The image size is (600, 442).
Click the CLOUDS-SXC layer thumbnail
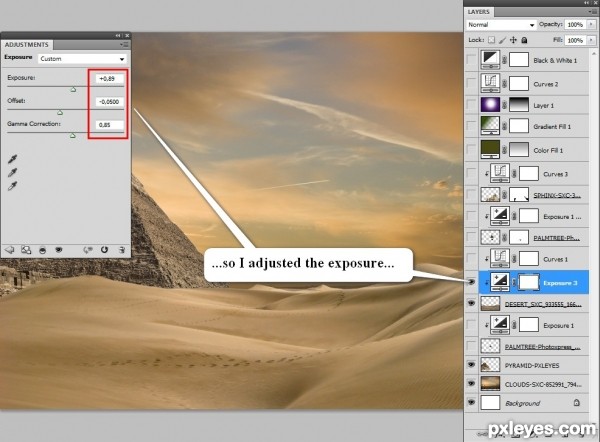(x=490, y=384)
